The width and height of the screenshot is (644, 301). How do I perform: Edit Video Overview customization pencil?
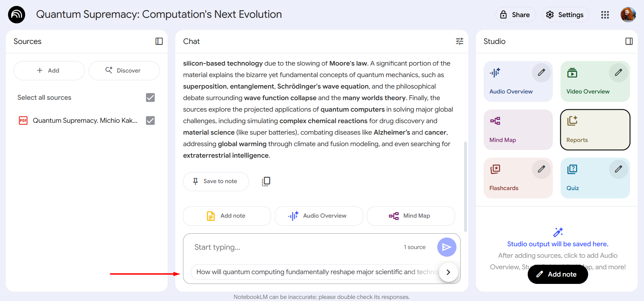[619, 73]
